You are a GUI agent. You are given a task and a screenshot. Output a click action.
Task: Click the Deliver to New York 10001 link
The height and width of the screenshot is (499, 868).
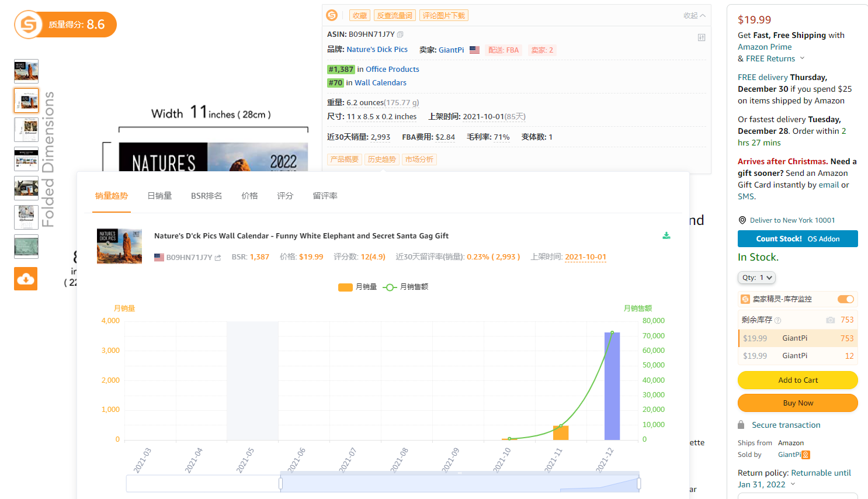792,220
